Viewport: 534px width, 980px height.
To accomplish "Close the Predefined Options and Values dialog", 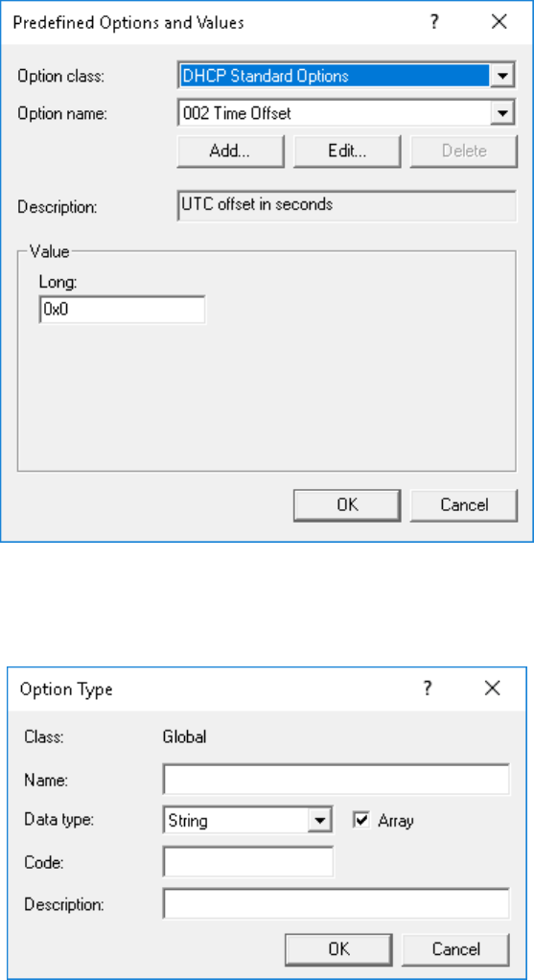I will coord(499,22).
